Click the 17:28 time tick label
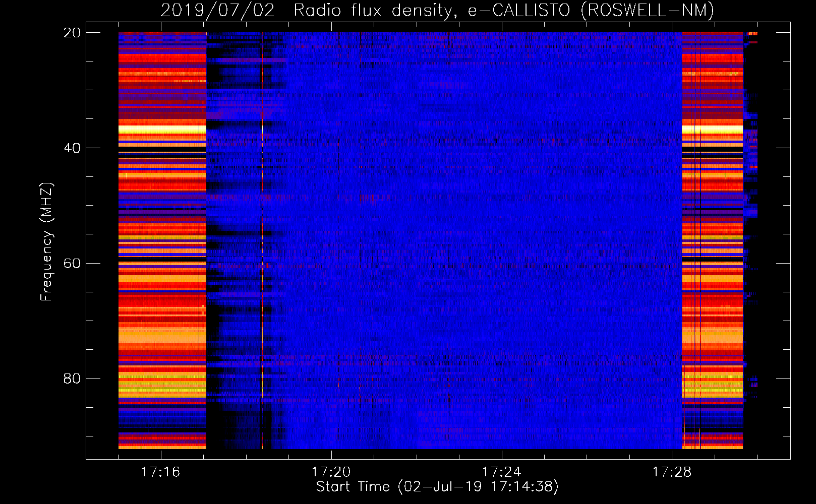This screenshot has width=816, height=504. coord(672,472)
